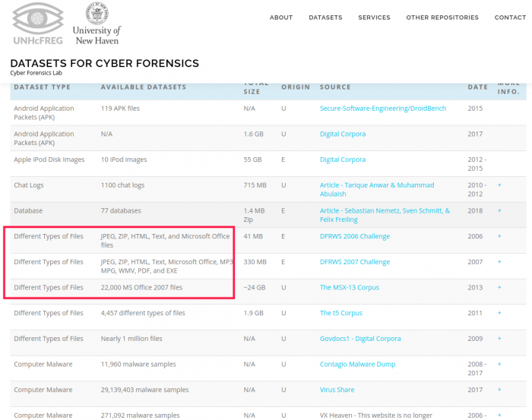Select the '1100 chat logs' cell
Screen dimensions: 532x420
[x=122, y=185]
